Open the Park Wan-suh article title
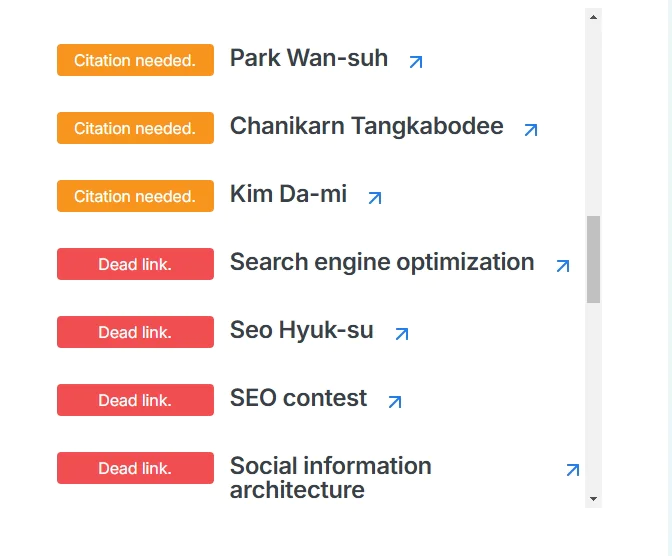 coord(308,58)
